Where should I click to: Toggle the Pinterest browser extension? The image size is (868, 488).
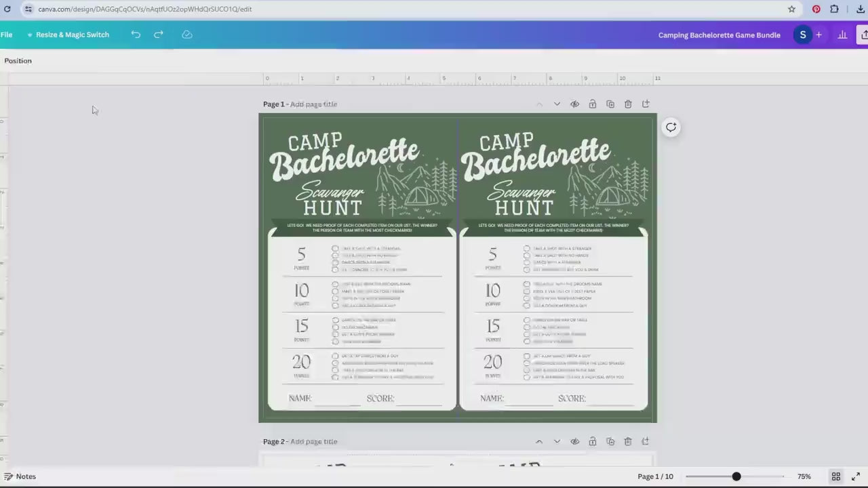(x=816, y=9)
